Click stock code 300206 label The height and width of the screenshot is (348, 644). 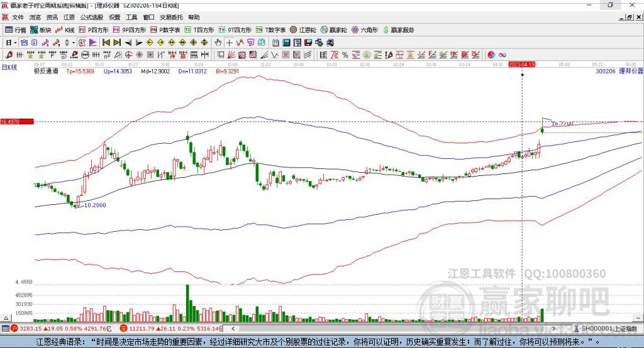(x=606, y=71)
